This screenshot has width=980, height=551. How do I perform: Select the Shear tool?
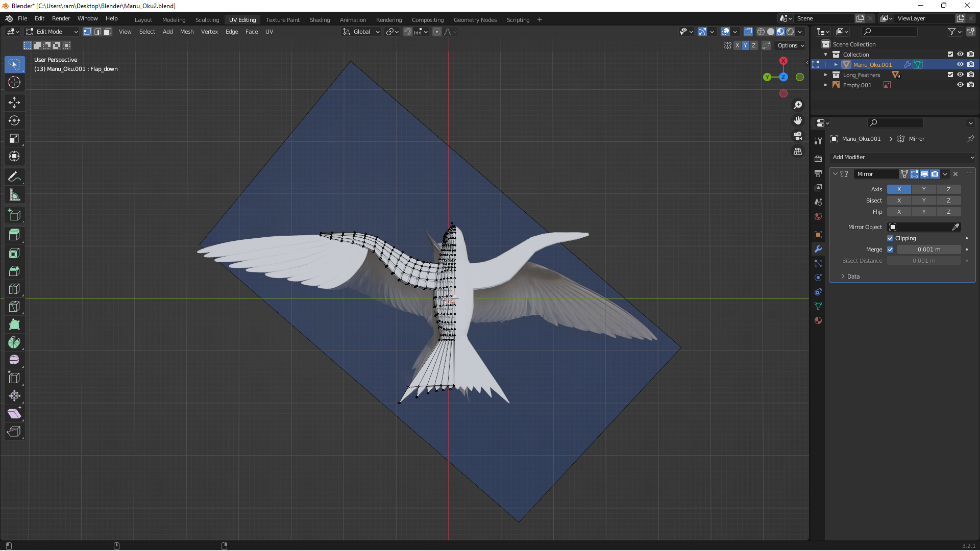(14, 414)
